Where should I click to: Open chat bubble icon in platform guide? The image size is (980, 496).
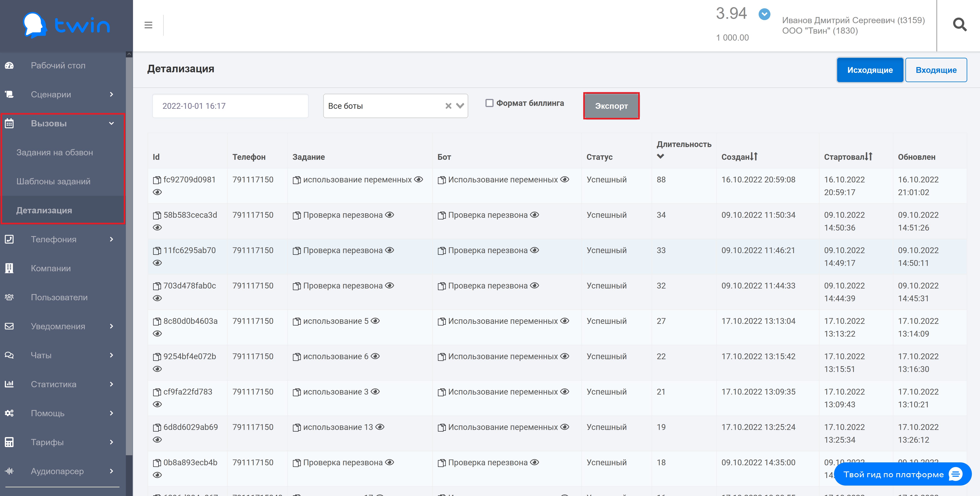click(955, 474)
